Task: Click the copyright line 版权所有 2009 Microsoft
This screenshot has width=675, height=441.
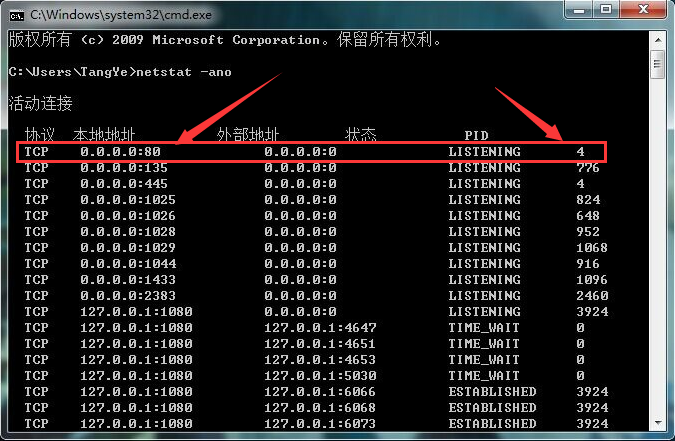Action: [225, 40]
